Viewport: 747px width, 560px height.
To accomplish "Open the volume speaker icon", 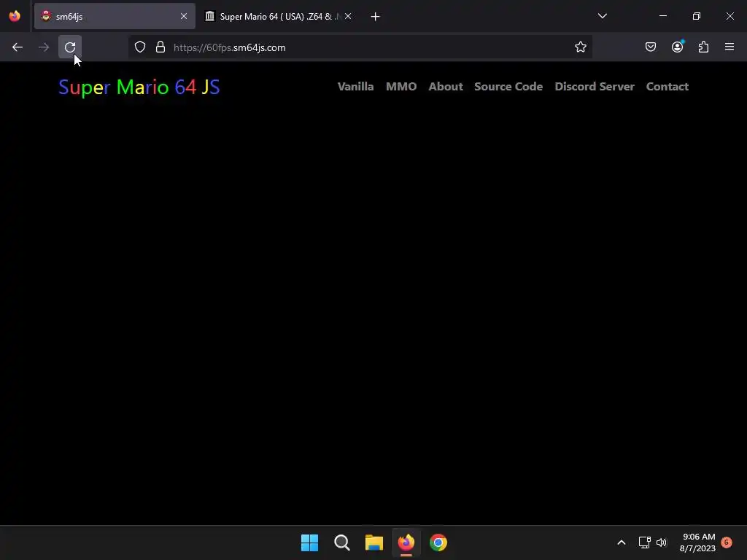I will 662,542.
